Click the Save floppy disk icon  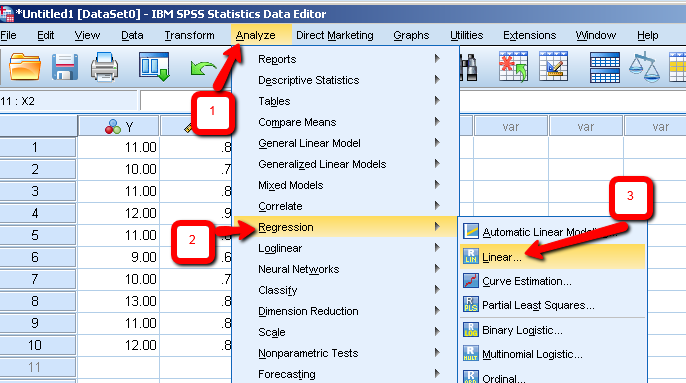pyautogui.click(x=65, y=67)
